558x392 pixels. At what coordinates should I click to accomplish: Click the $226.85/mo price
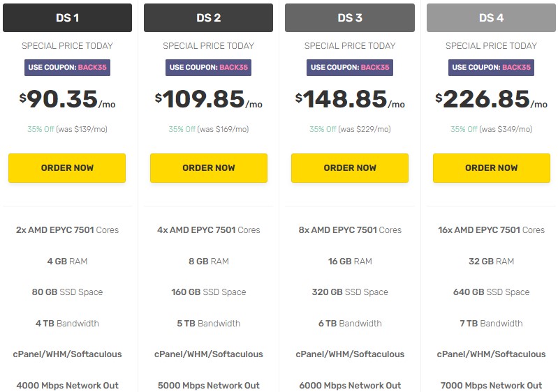(x=491, y=100)
